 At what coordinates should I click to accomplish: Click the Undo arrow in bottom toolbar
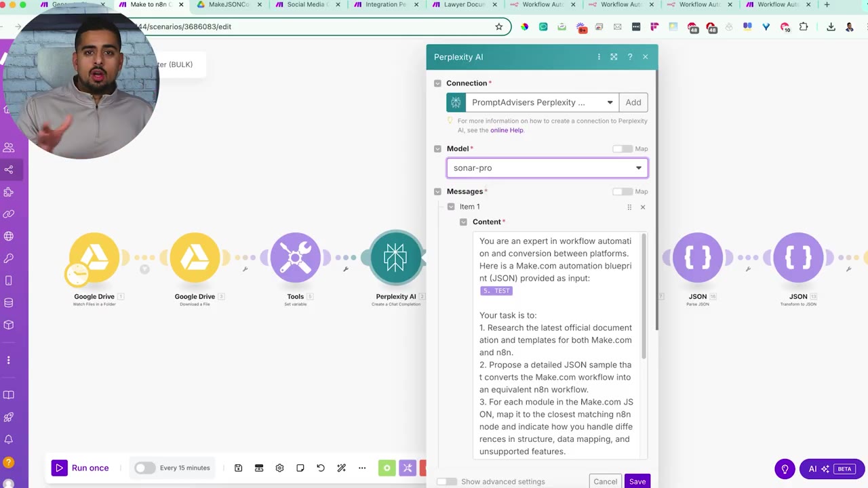pyautogui.click(x=321, y=468)
